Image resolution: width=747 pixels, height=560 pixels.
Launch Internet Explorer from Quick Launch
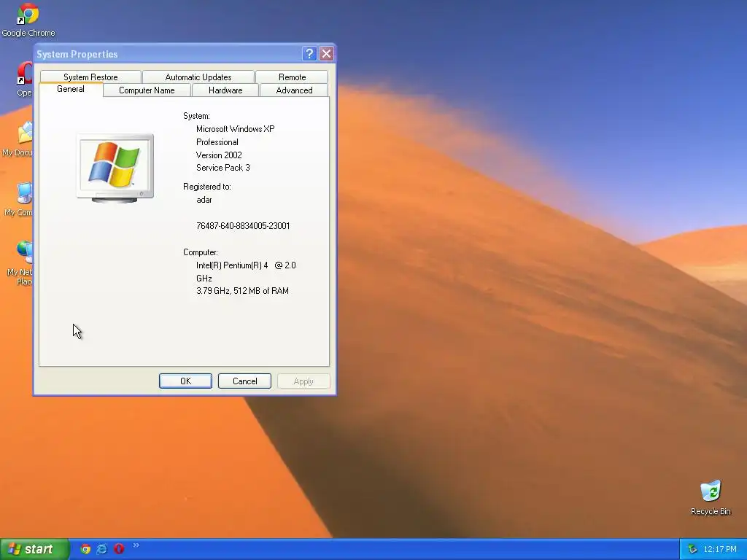click(x=102, y=549)
